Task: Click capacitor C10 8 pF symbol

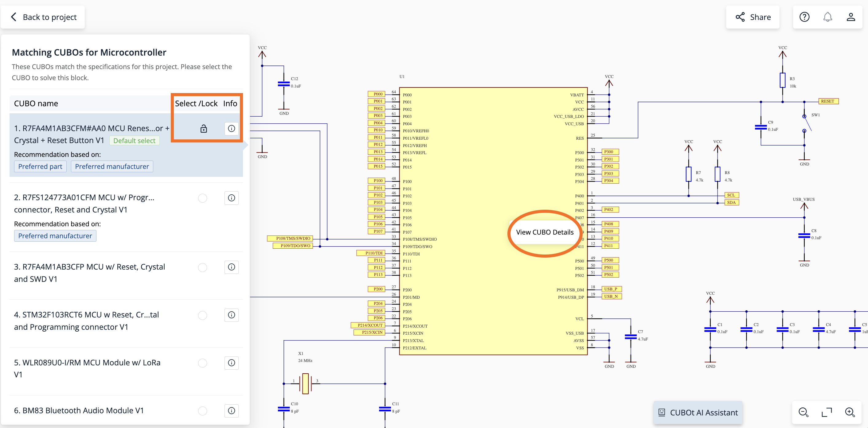Action: 284,409
